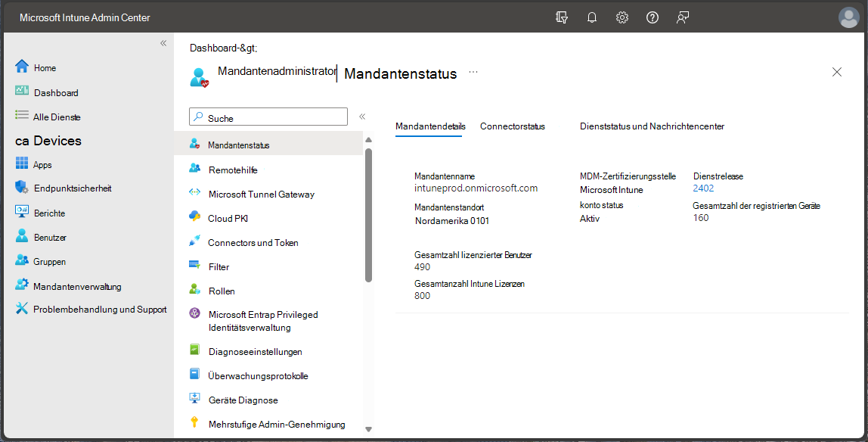Open the user account avatar
The height and width of the screenshot is (442, 868).
pos(849,17)
